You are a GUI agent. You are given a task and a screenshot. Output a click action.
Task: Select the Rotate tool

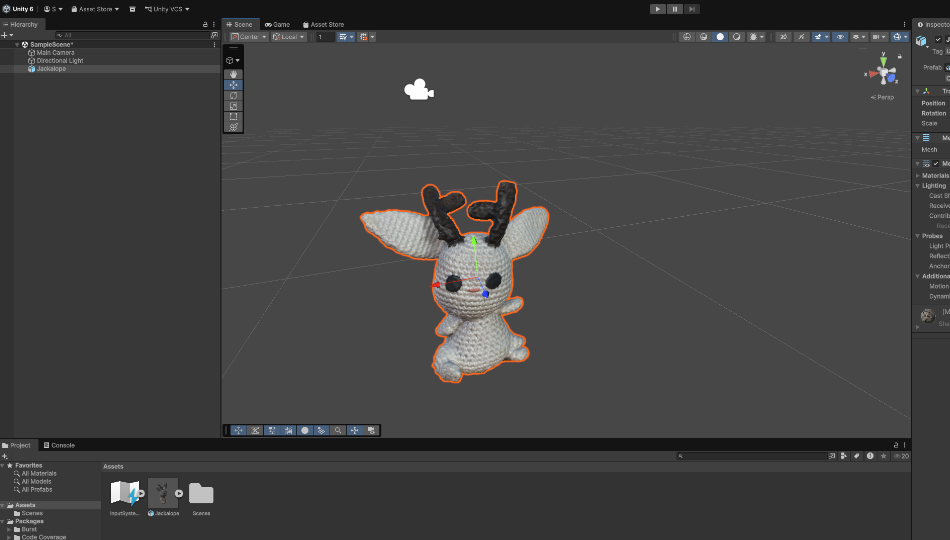pos(233,96)
